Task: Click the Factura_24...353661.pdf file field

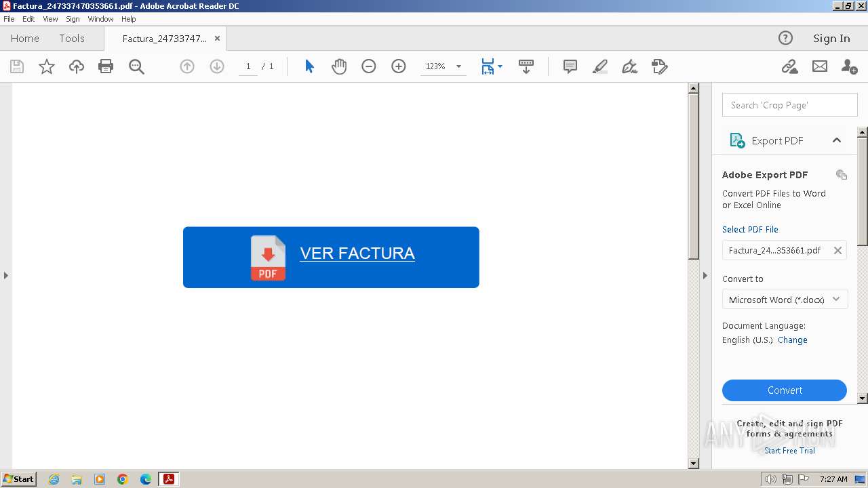Action: tap(785, 250)
